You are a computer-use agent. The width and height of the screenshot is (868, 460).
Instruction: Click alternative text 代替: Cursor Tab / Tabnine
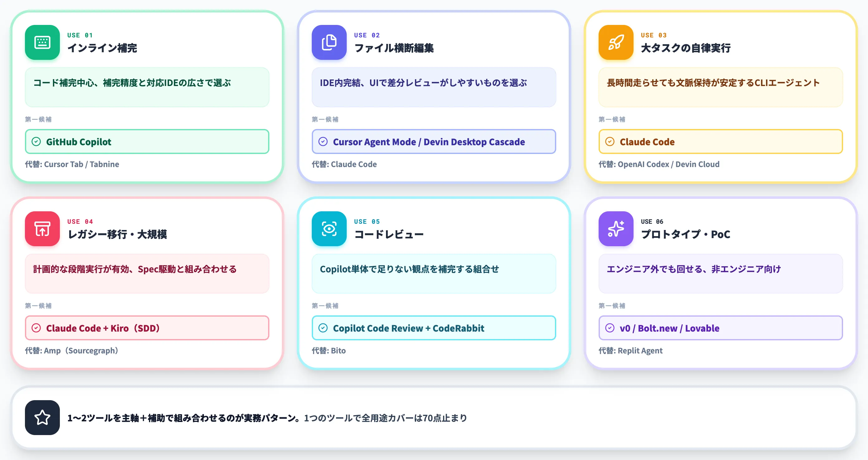72,164
